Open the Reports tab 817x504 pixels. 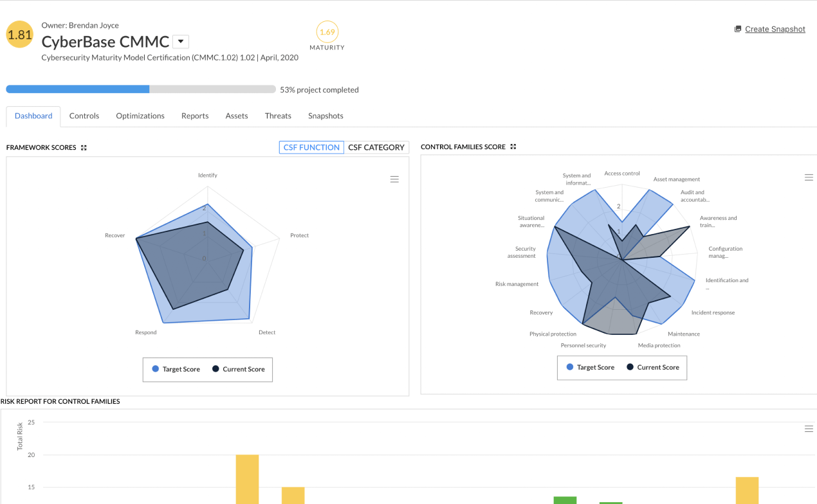[x=195, y=116]
